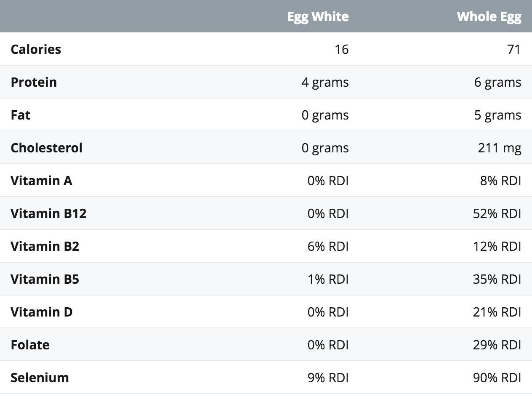The height and width of the screenshot is (394, 532).
Task: Click whole egg calories value 71
Action: click(x=514, y=49)
